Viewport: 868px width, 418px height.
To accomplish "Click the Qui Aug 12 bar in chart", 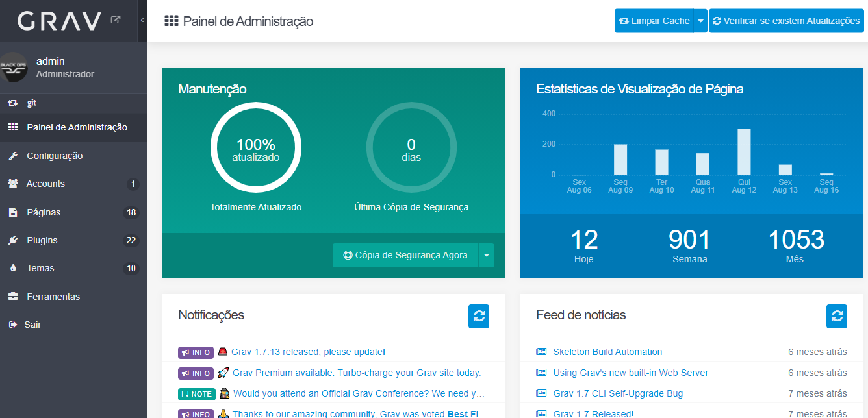I will pos(744,152).
